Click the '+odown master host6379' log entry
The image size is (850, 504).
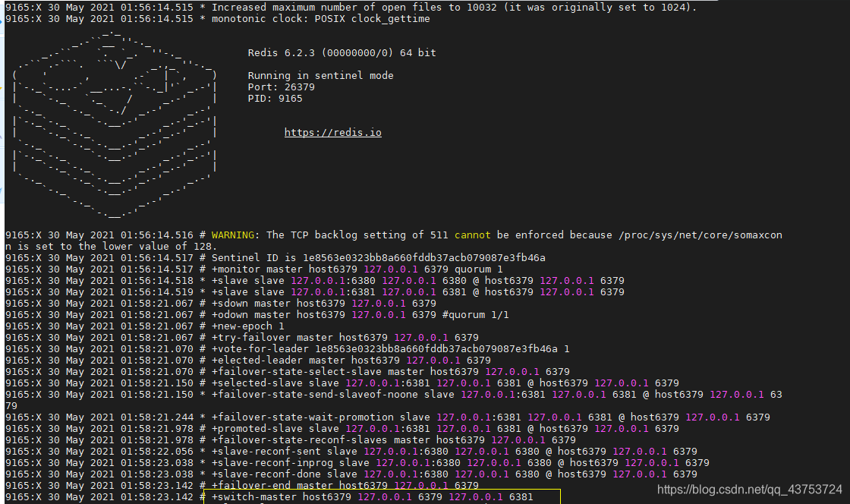pyautogui.click(x=257, y=315)
